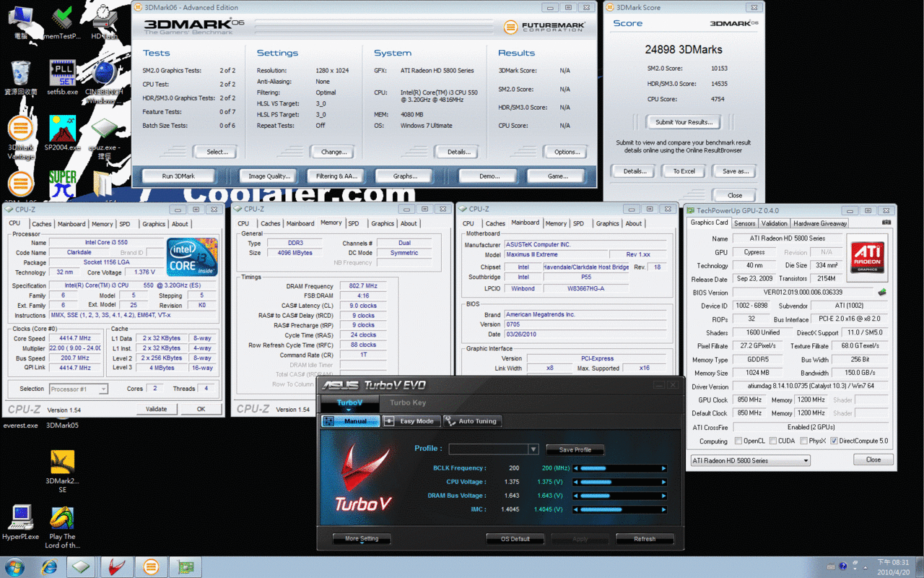Switch to CPU-Z in the taskbar
Image resolution: width=924 pixels, height=578 pixels.
click(x=81, y=567)
